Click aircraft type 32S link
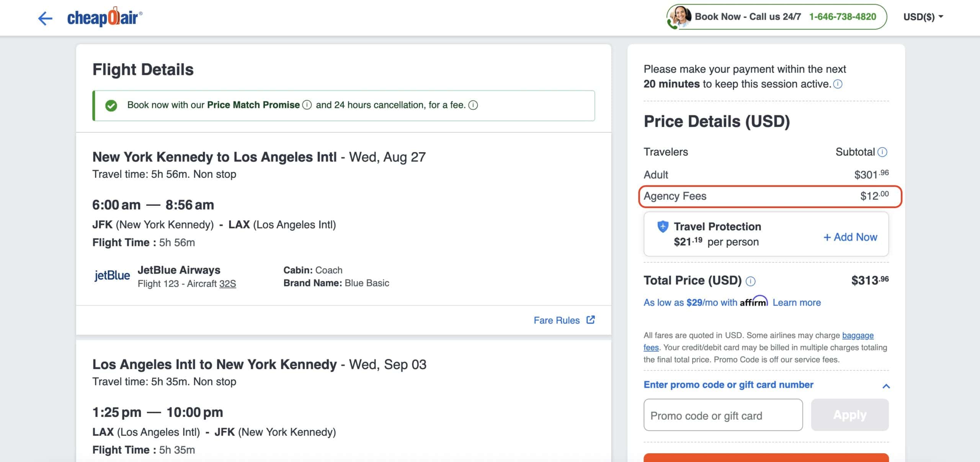 (x=227, y=284)
